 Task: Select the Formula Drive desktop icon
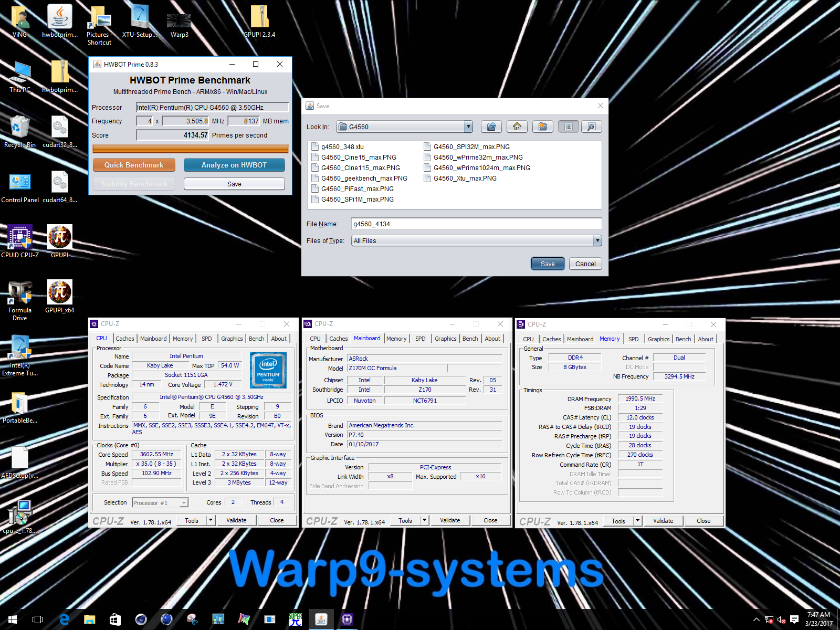[20, 301]
